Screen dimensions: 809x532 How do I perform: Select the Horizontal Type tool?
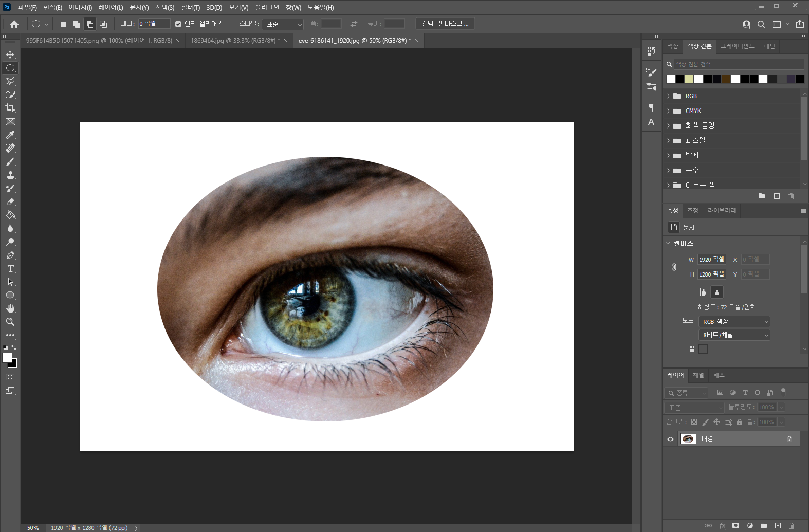click(x=10, y=268)
